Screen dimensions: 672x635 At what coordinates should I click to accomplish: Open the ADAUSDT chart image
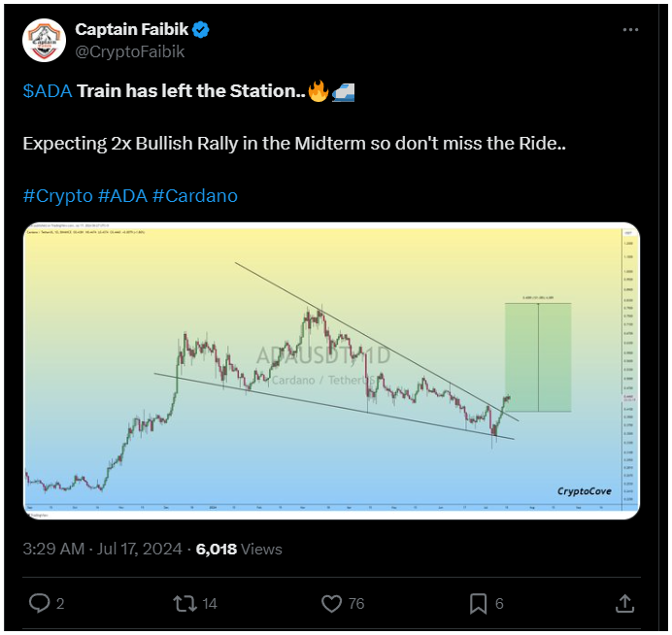(x=331, y=371)
